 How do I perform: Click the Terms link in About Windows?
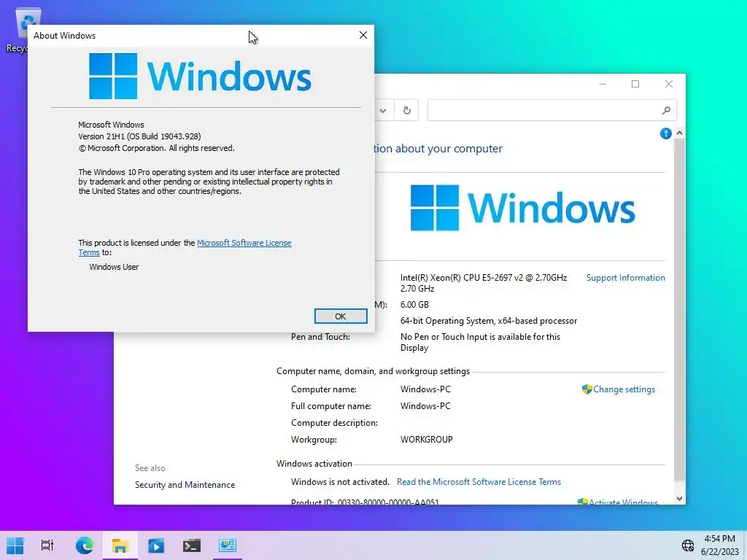89,252
